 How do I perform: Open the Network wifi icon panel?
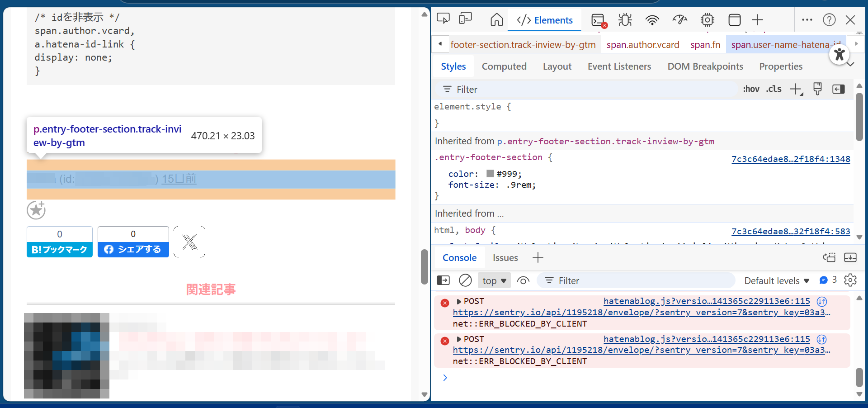tap(652, 20)
